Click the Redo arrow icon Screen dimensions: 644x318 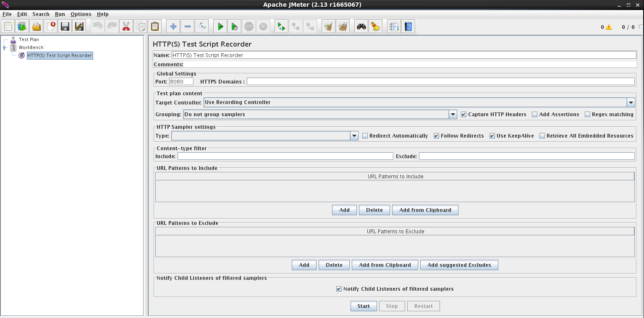click(112, 26)
